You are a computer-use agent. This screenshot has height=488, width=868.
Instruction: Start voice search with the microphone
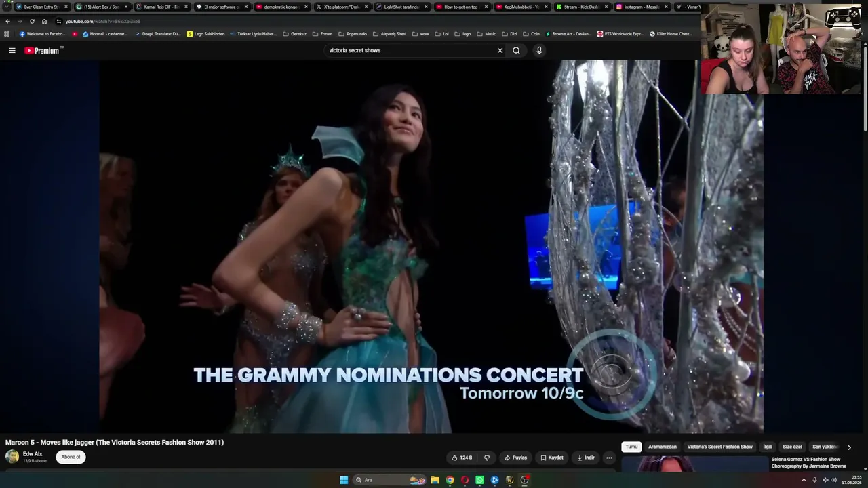pyautogui.click(x=539, y=50)
